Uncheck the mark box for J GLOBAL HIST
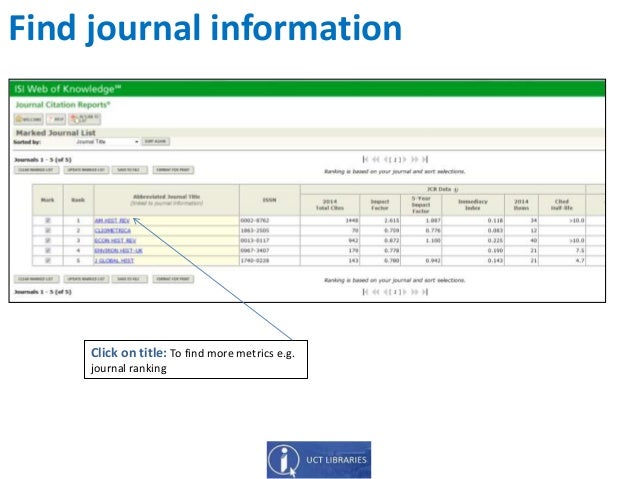The width and height of the screenshot is (638, 479). (x=48, y=260)
